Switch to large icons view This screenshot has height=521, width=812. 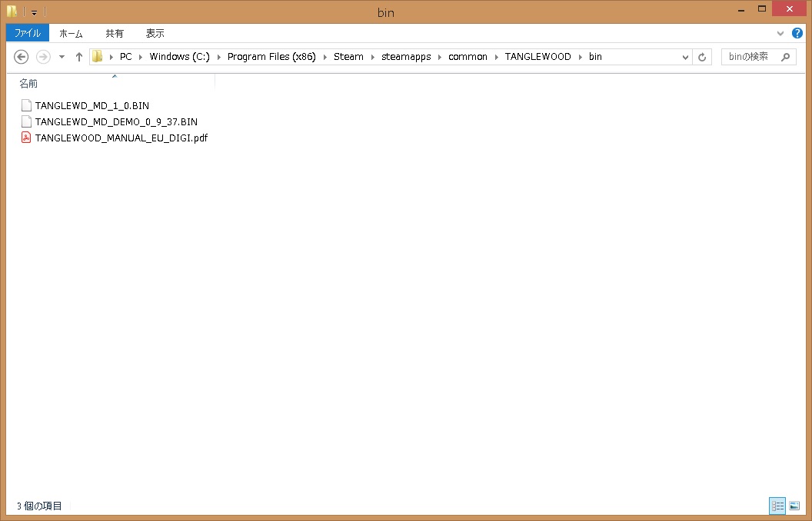pos(794,506)
